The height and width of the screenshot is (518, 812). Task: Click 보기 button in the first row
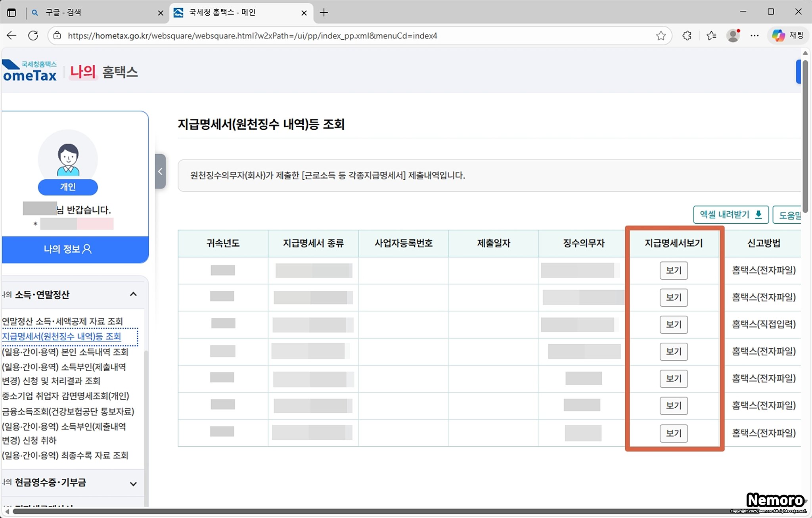(x=673, y=271)
